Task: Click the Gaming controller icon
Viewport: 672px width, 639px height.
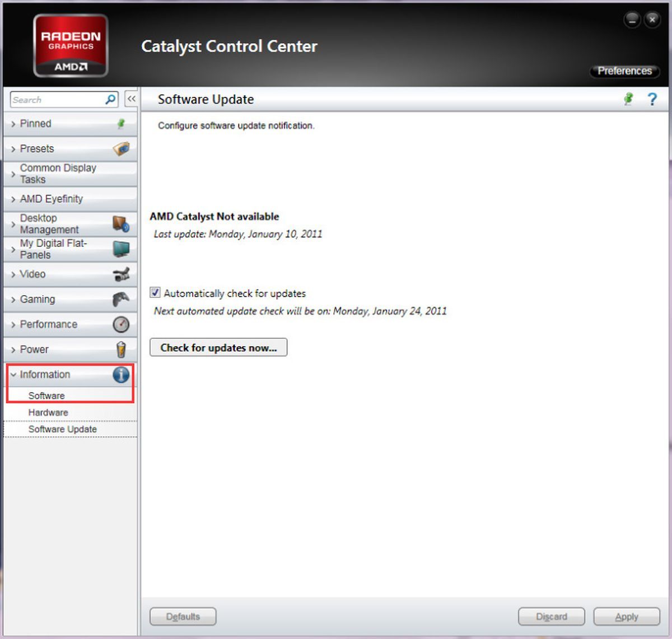Action: click(121, 299)
